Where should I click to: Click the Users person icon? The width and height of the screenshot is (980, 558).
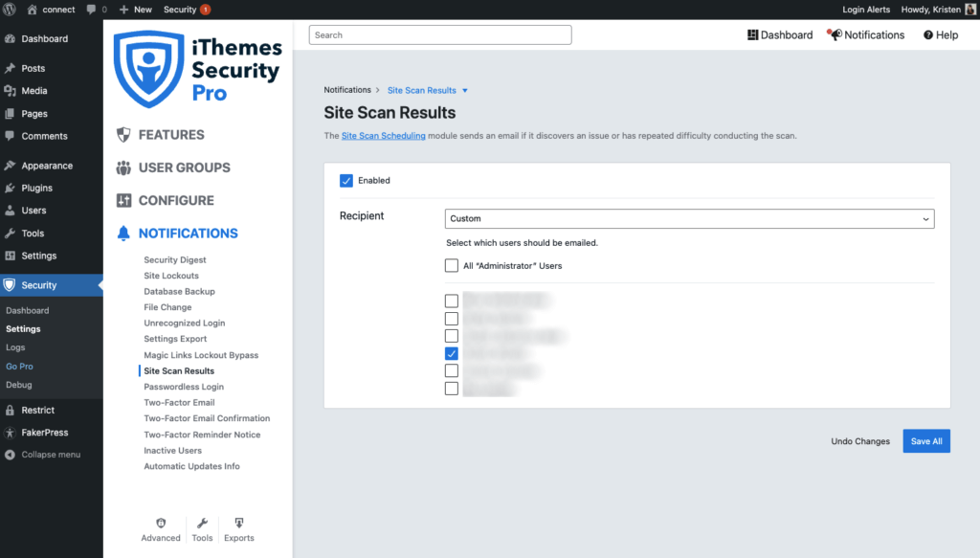(10, 211)
